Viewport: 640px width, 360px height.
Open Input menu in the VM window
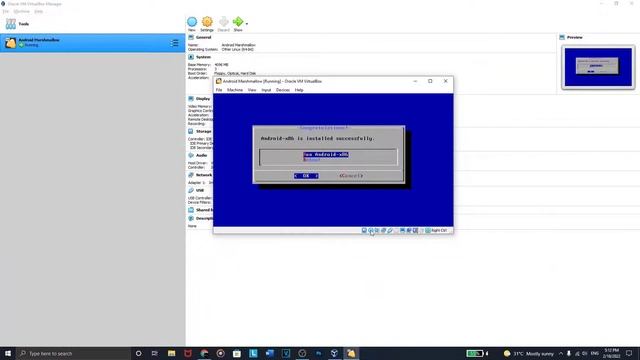click(266, 90)
